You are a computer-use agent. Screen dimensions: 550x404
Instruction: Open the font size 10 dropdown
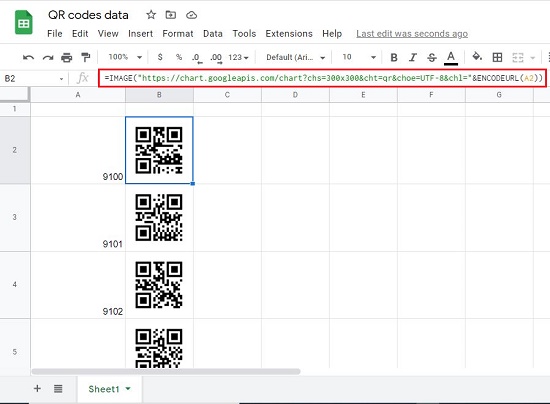(x=359, y=57)
